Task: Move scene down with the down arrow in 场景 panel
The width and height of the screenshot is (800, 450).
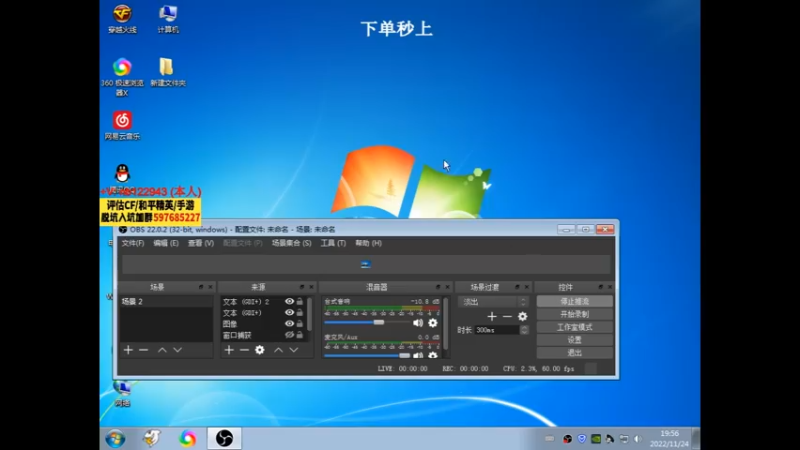Action: (177, 350)
